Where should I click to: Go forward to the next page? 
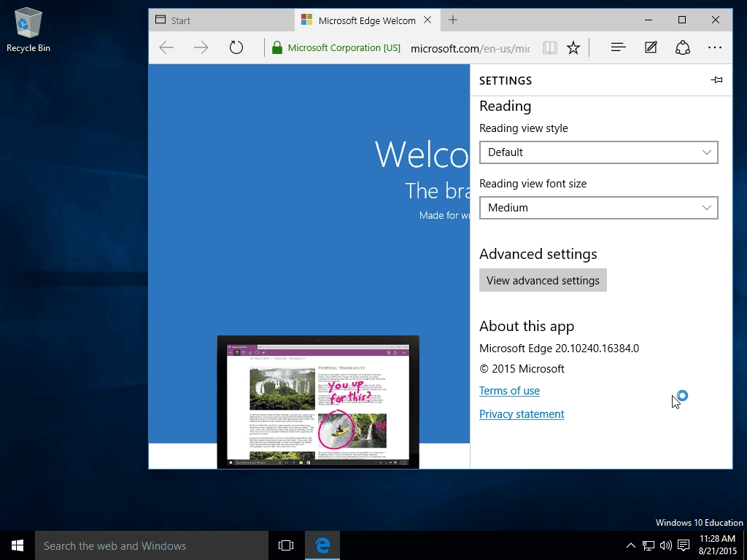[201, 47]
